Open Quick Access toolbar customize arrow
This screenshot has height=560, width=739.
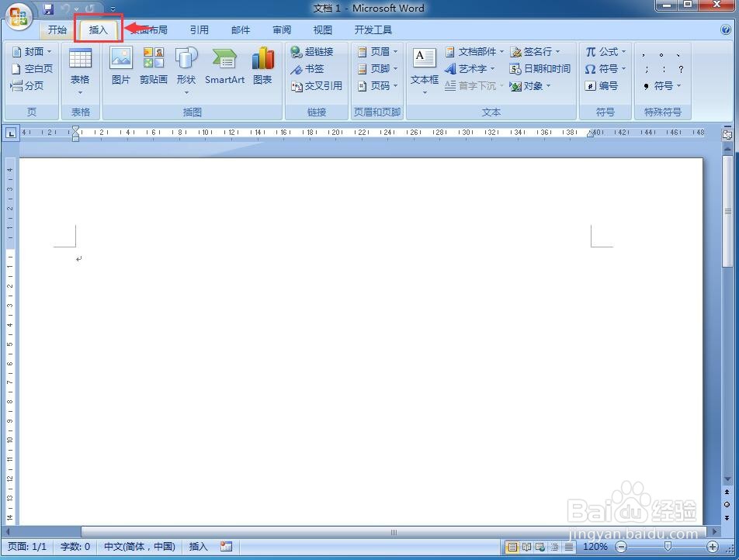[x=113, y=9]
